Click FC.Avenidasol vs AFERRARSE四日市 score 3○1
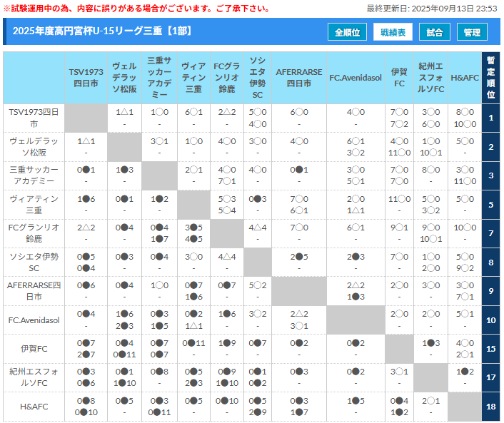504x423 pixels. [x=299, y=326]
